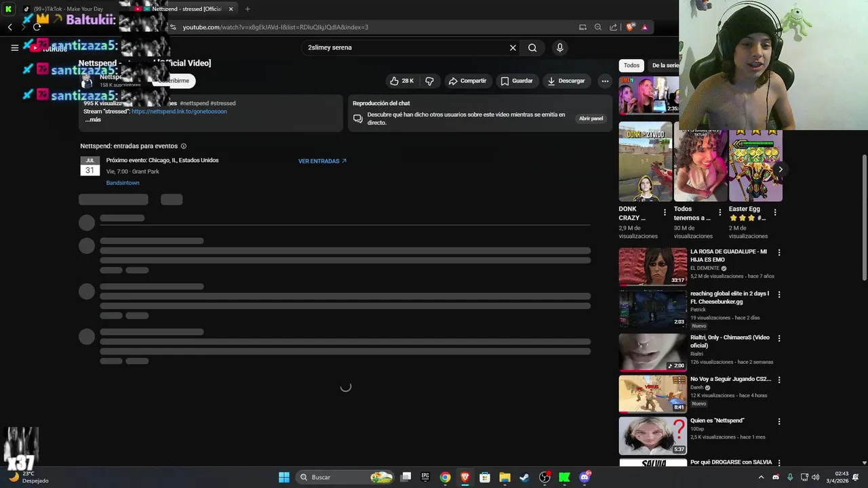
Task: Switch to the TikTok - Make Your Day tab
Action: pyautogui.click(x=68, y=9)
